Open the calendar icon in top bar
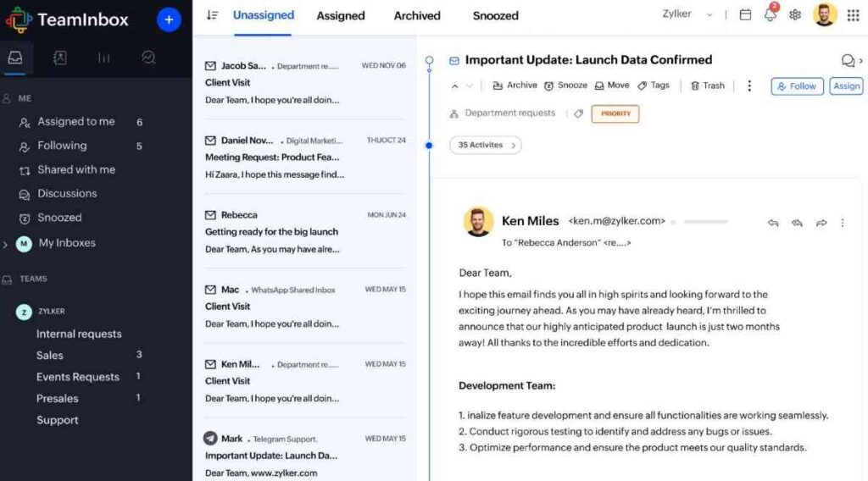The height and width of the screenshot is (481, 868). coord(745,15)
